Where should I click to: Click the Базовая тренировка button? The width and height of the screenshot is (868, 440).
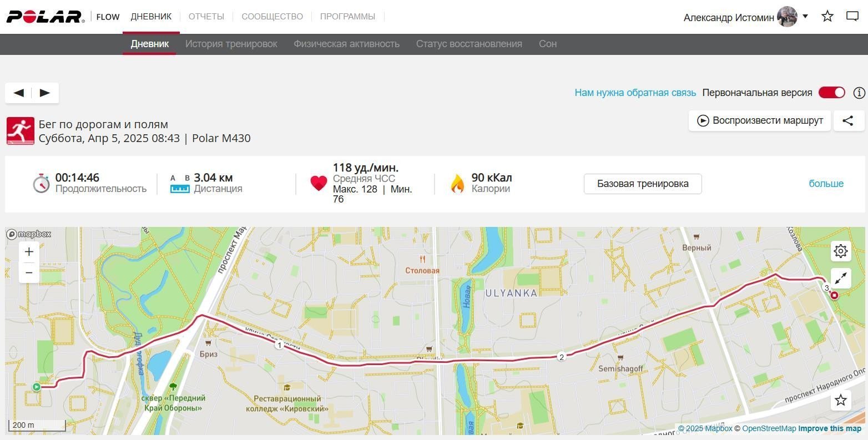click(643, 184)
